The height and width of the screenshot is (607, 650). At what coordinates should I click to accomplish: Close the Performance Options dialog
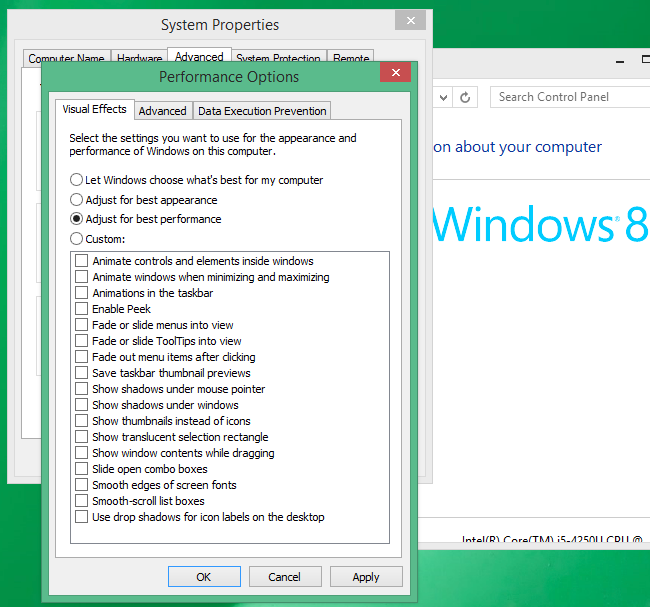396,73
